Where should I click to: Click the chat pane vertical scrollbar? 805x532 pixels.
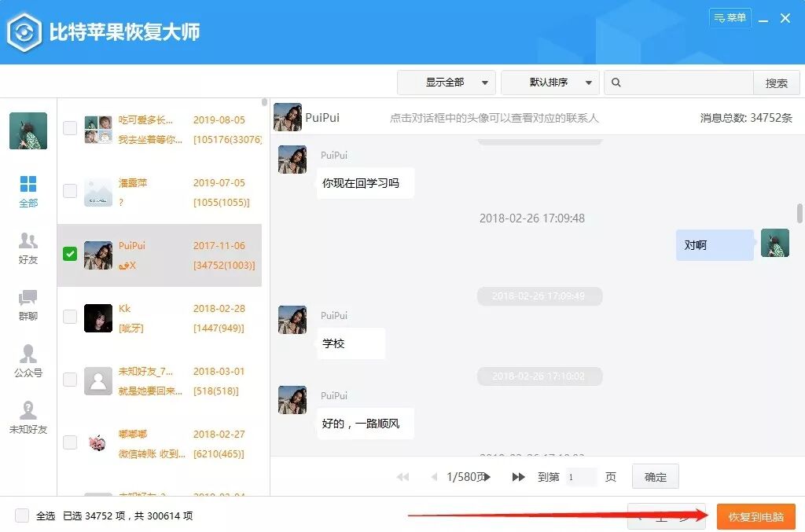[x=799, y=214]
